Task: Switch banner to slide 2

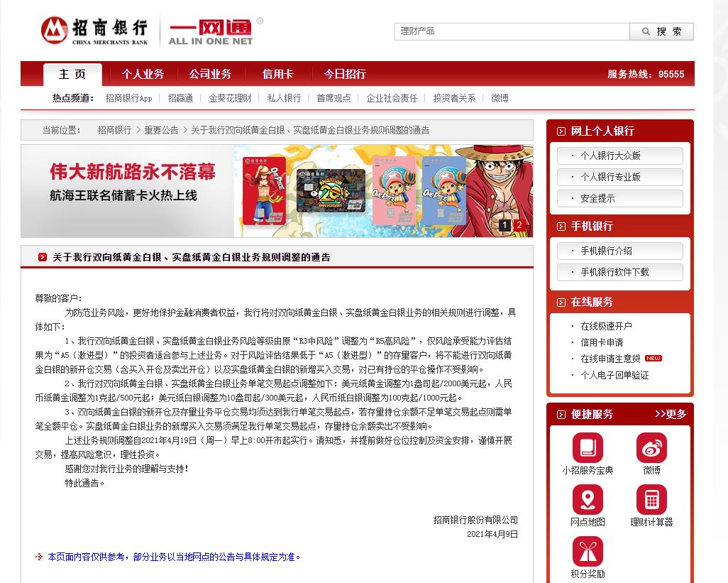Action: [519, 225]
